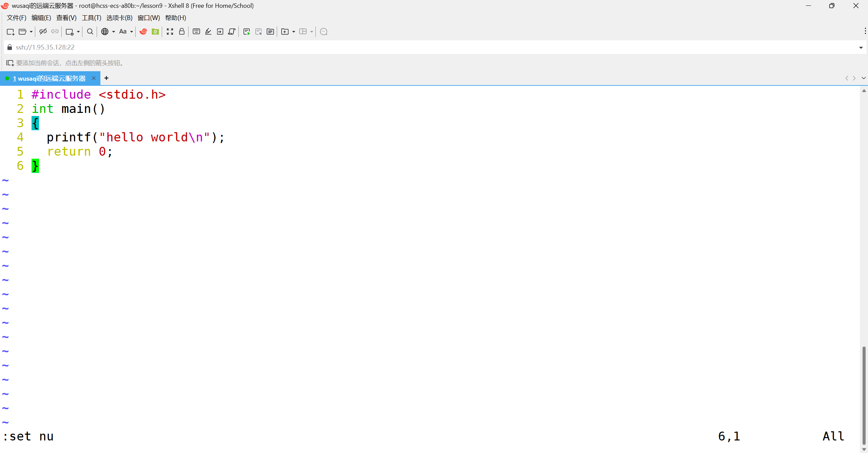Expand the address bar history dropdown

pyautogui.click(x=861, y=47)
